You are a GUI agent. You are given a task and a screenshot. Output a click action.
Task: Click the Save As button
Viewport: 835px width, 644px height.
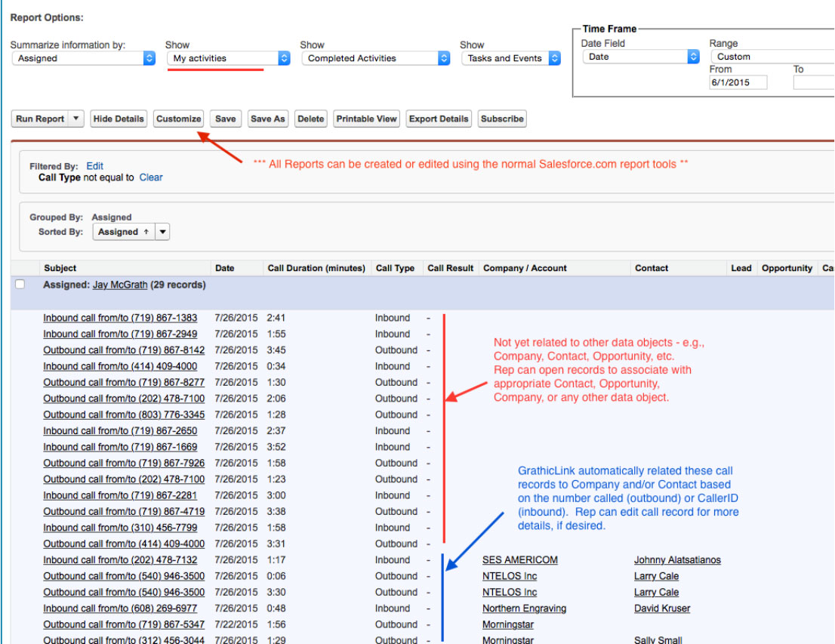click(x=268, y=119)
